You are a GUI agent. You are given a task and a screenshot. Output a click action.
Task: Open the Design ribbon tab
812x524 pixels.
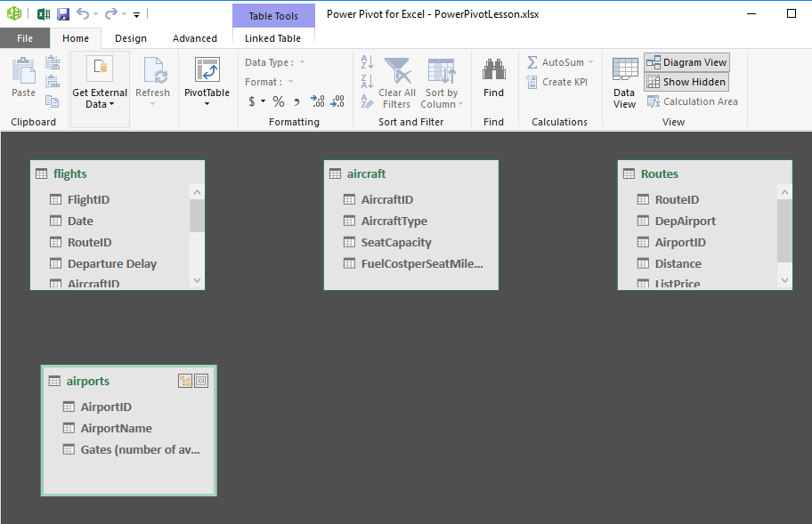click(131, 38)
